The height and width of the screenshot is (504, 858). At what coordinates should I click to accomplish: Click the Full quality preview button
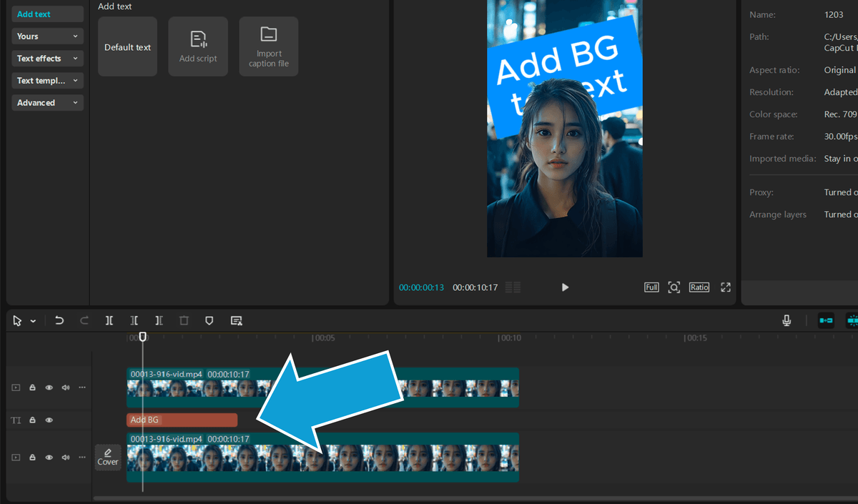click(651, 287)
